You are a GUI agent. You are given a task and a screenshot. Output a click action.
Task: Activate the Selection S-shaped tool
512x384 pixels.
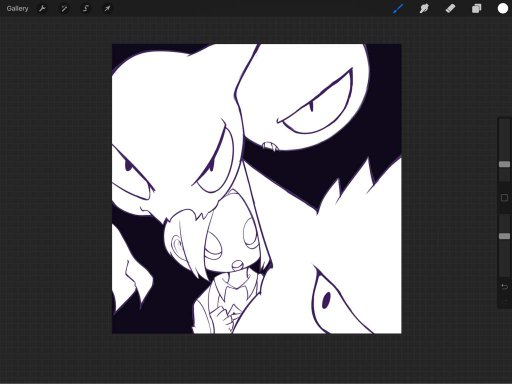pyautogui.click(x=86, y=9)
